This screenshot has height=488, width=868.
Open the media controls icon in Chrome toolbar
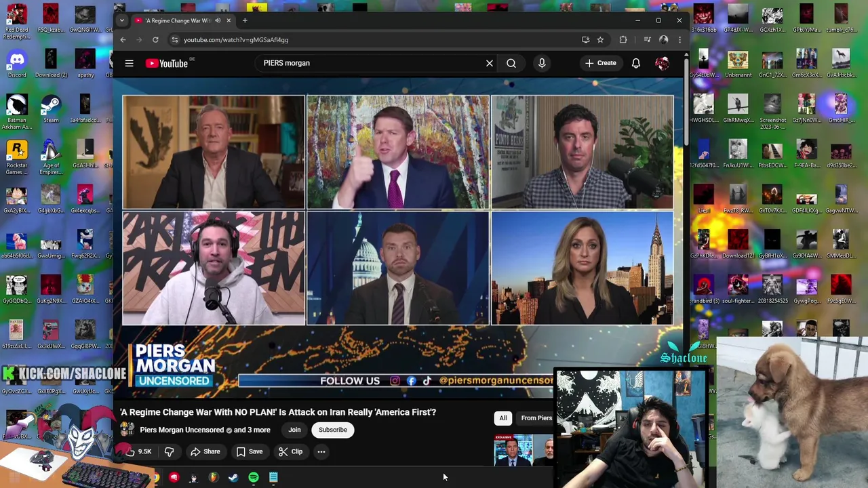point(647,40)
